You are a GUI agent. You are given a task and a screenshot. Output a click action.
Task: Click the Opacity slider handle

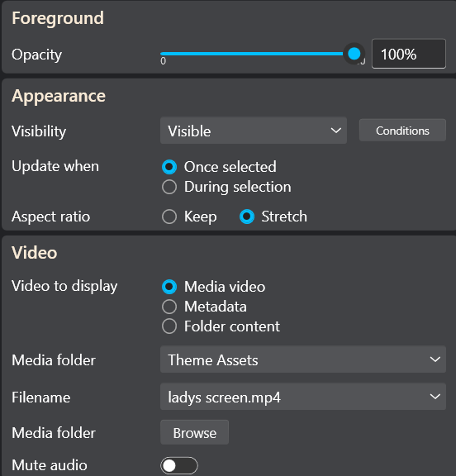tap(354, 54)
